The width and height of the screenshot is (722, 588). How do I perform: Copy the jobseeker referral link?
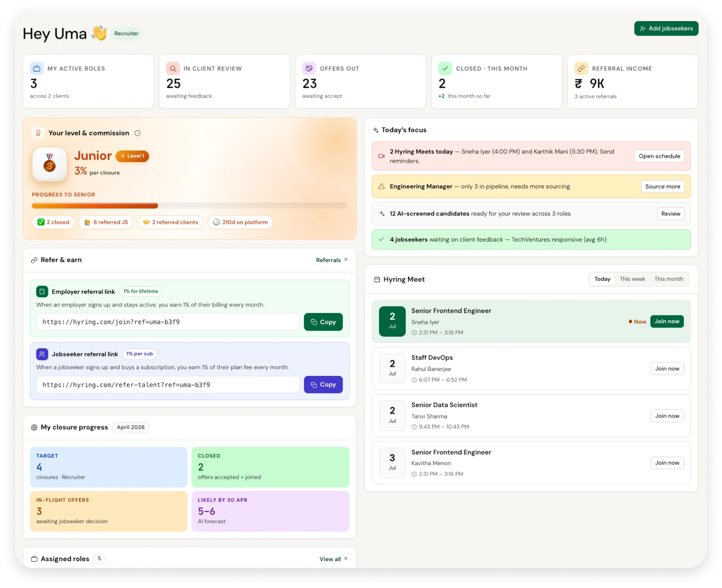point(323,385)
